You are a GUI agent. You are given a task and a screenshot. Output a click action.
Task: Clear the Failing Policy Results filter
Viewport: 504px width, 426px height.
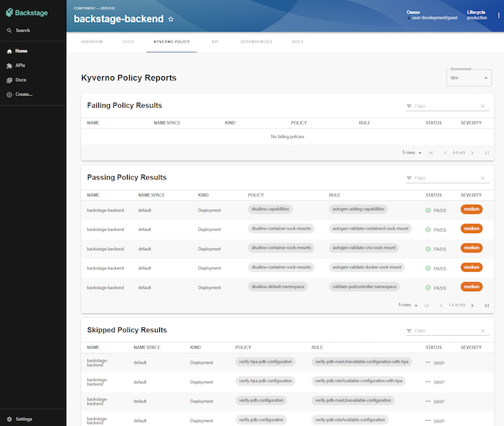pyautogui.click(x=482, y=106)
